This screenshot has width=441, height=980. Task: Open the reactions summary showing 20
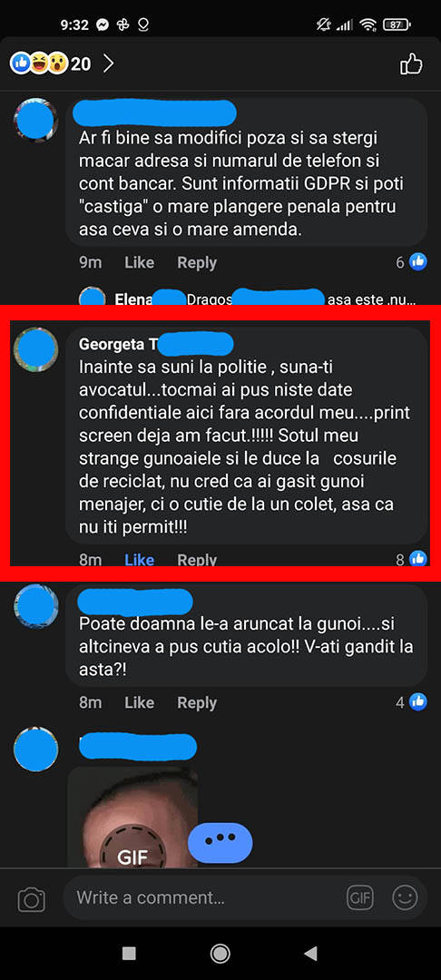pyautogui.click(x=51, y=64)
